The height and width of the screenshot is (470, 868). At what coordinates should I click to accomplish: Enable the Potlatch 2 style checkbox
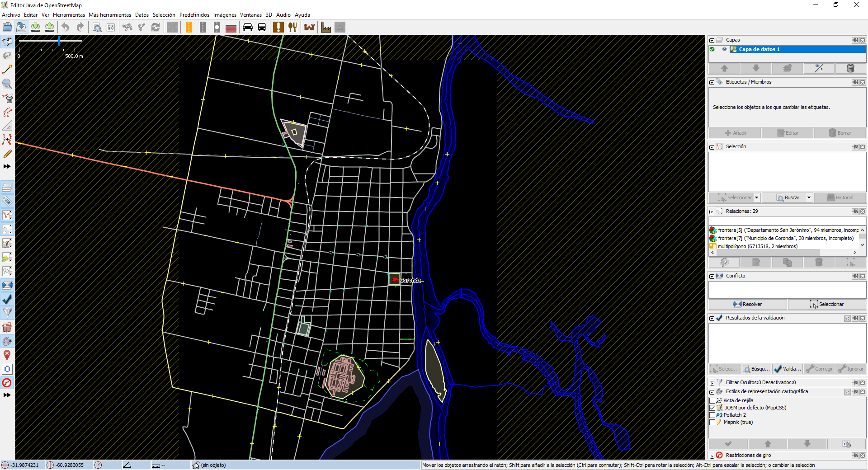point(712,415)
